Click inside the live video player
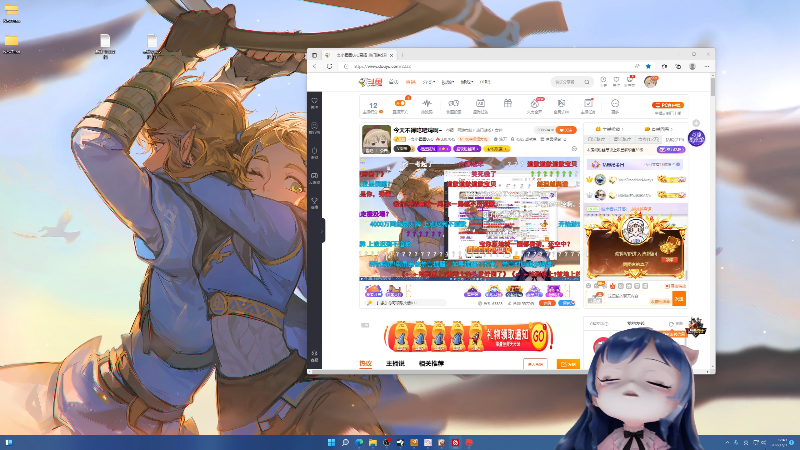This screenshot has height=450, width=800. tap(469, 218)
